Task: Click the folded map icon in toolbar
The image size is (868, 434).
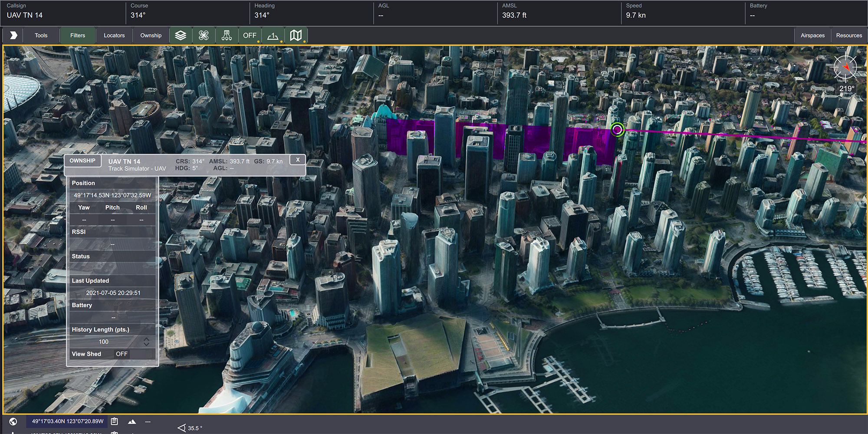Action: click(296, 36)
